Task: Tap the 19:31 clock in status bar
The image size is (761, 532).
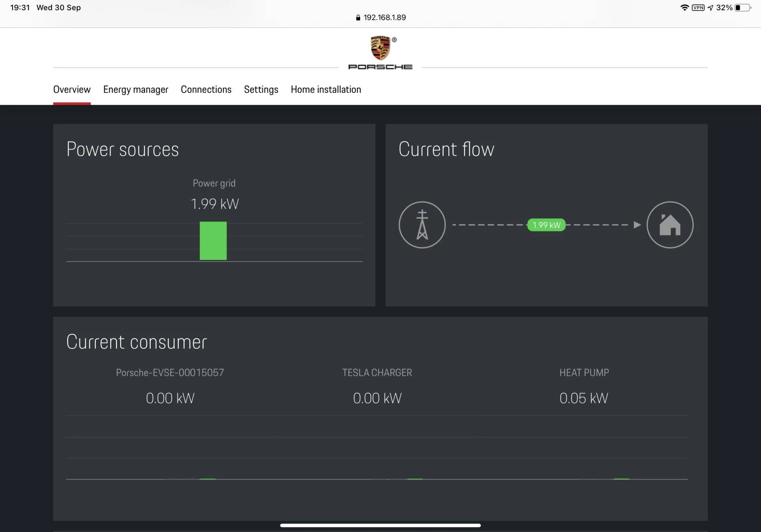Action: pos(20,8)
